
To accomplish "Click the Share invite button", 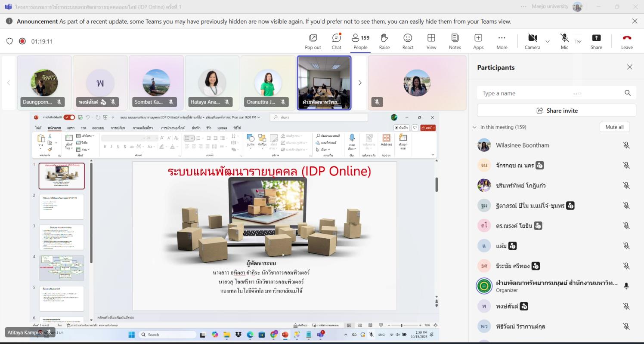I will (x=556, y=111).
